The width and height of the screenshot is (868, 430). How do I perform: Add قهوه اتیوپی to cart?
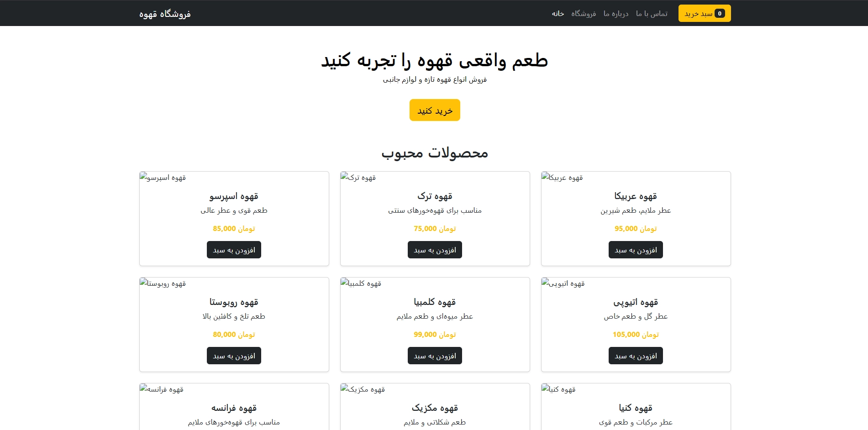[x=636, y=356]
